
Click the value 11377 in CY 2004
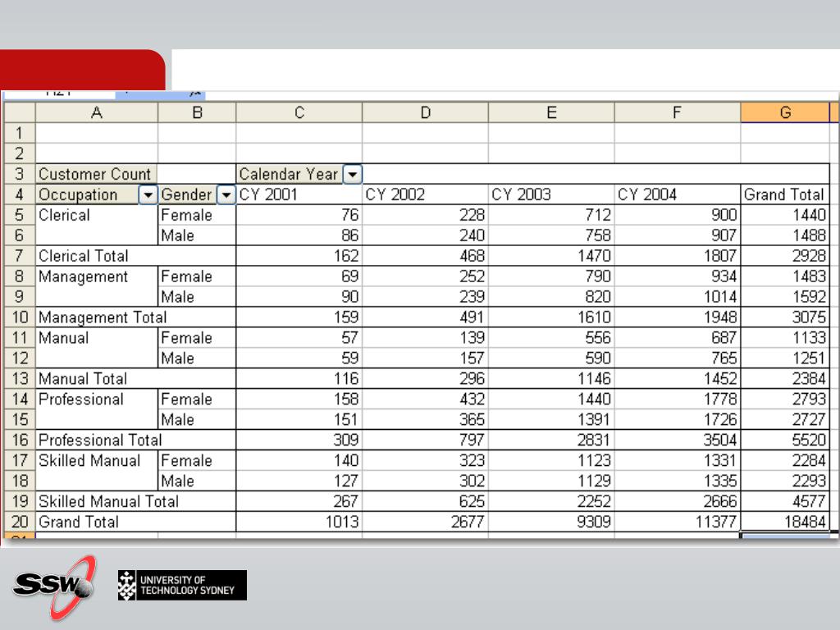tap(678, 522)
